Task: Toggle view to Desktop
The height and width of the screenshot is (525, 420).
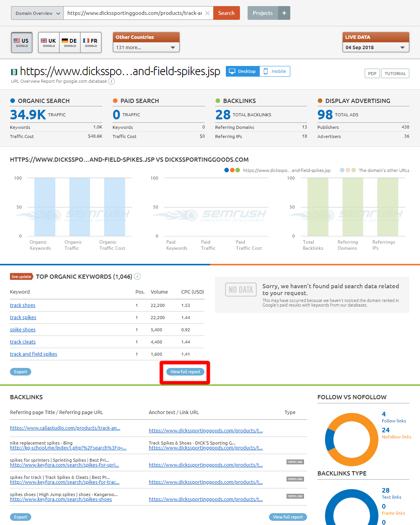Action: (x=243, y=71)
